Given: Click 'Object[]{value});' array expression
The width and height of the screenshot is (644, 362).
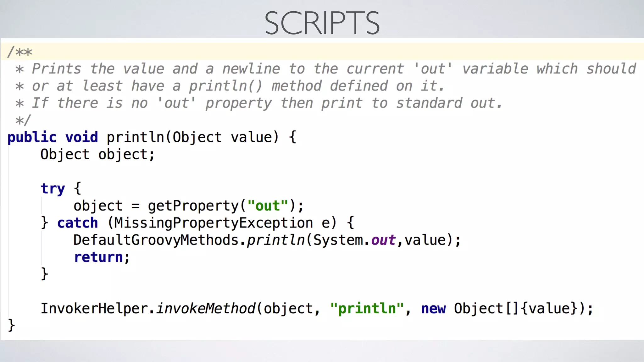Looking at the screenshot, I should [x=524, y=309].
